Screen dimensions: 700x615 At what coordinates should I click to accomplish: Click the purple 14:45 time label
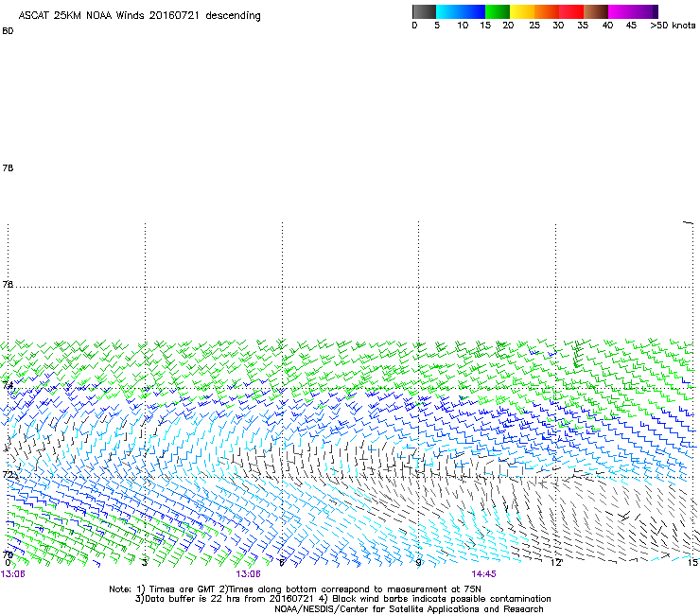point(484,574)
